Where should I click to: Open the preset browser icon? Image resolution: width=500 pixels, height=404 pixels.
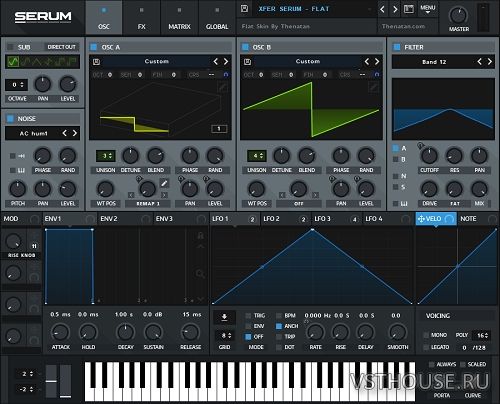point(409,9)
